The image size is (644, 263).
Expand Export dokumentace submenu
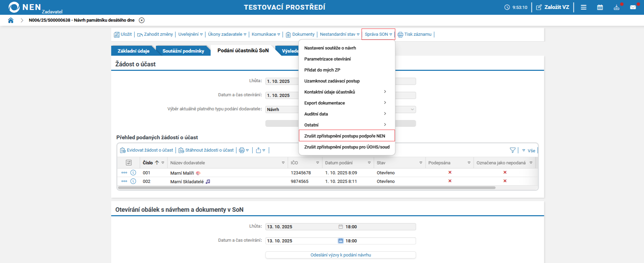point(347,103)
